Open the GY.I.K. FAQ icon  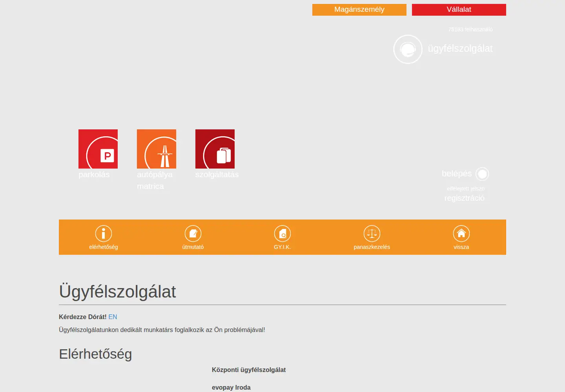click(282, 234)
